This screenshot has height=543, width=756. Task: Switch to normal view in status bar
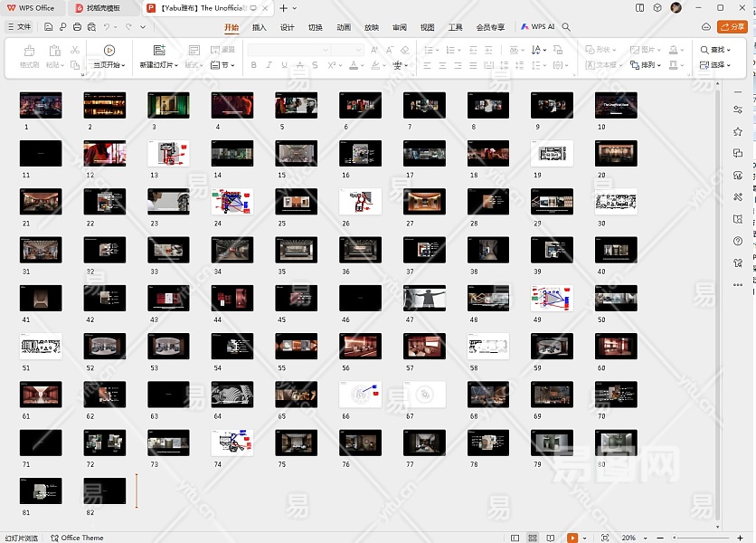coord(515,538)
